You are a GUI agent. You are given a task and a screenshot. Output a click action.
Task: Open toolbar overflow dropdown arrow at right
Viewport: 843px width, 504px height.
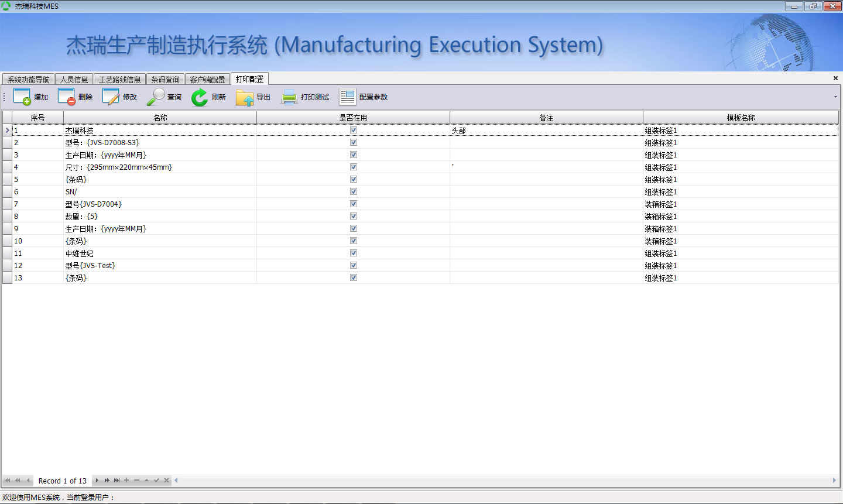[x=835, y=97]
